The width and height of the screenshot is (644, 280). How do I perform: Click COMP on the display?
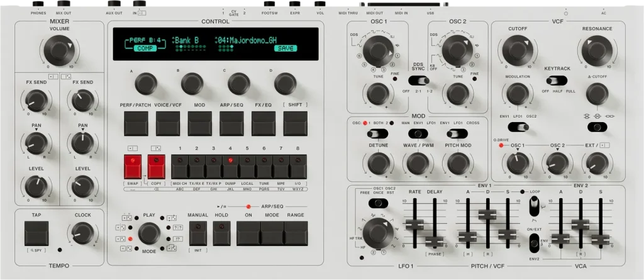point(145,48)
